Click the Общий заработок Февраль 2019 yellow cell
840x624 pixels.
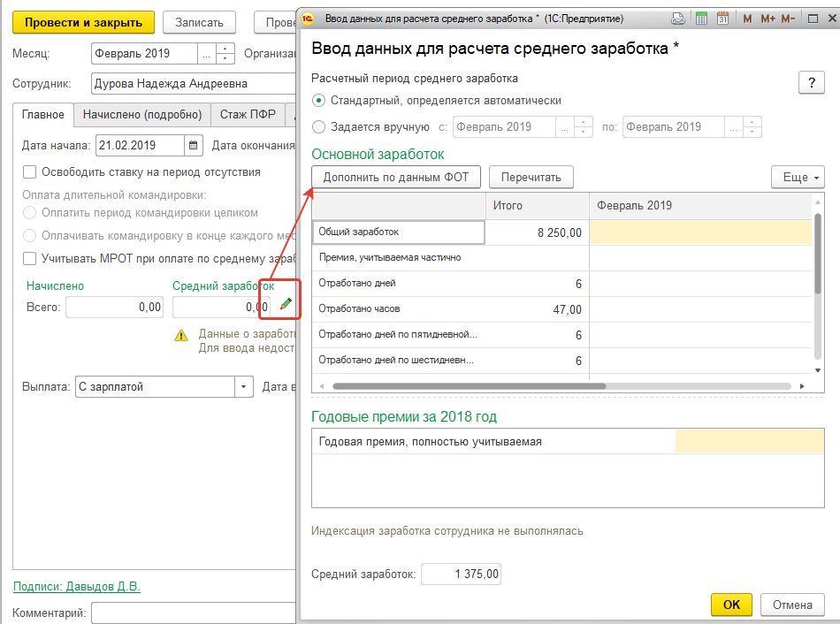(700, 232)
